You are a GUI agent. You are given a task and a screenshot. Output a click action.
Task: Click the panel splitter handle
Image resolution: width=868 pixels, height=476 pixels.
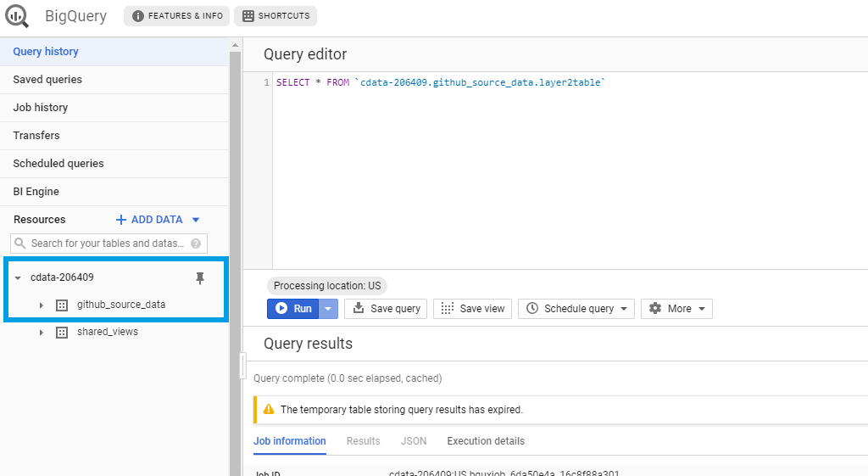(x=242, y=367)
